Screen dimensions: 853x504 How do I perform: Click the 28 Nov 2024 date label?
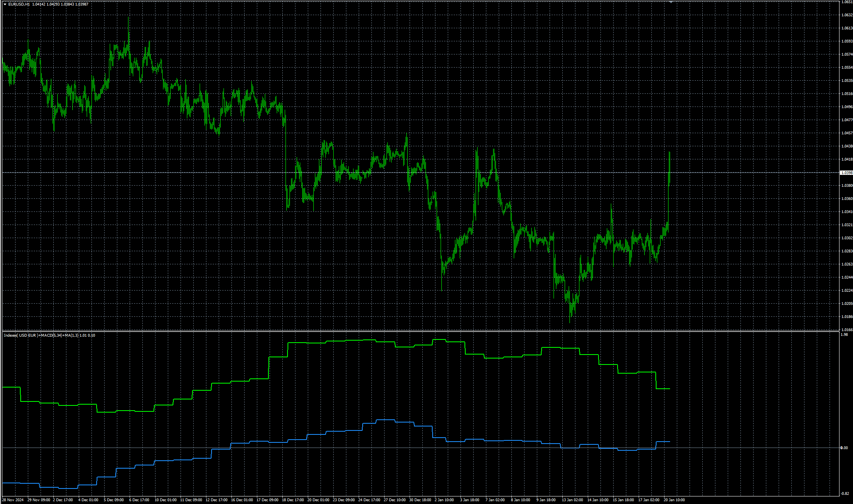(13, 500)
